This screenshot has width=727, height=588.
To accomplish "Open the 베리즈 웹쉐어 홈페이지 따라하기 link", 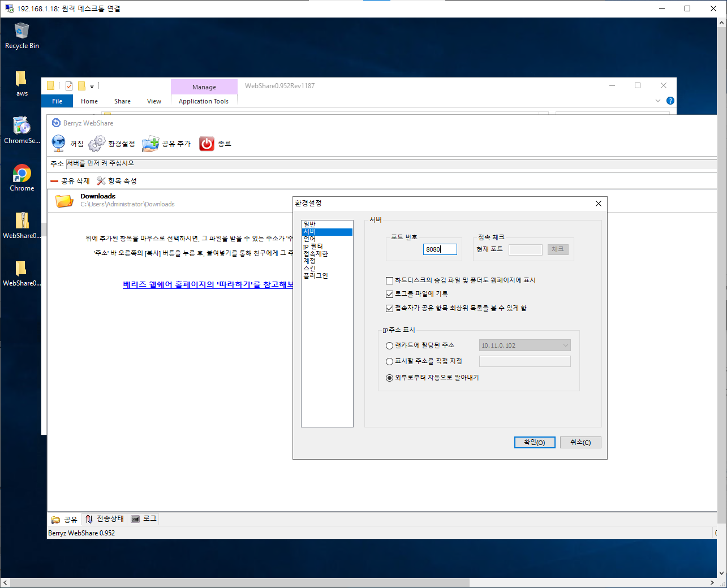I will click(x=208, y=284).
